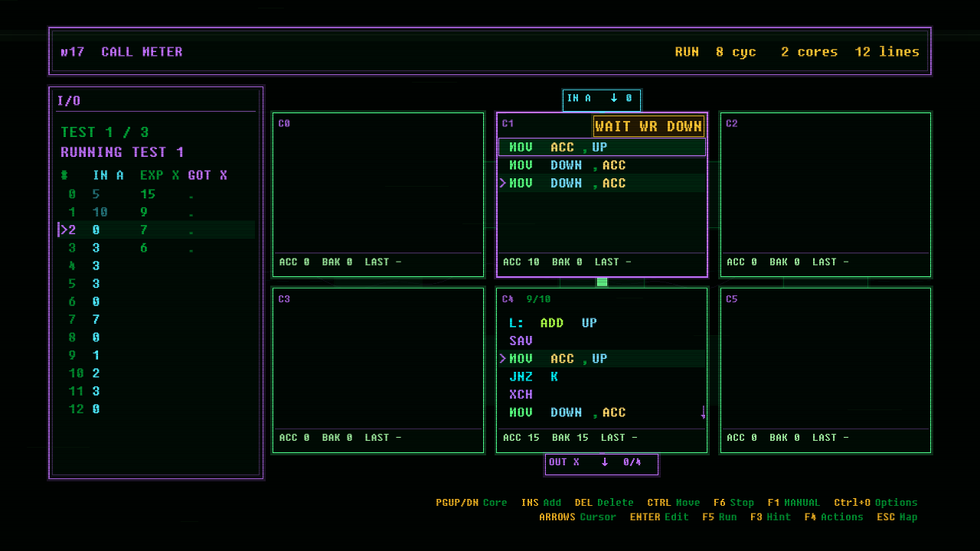Select I/O row 1 with input 10

click(156, 212)
